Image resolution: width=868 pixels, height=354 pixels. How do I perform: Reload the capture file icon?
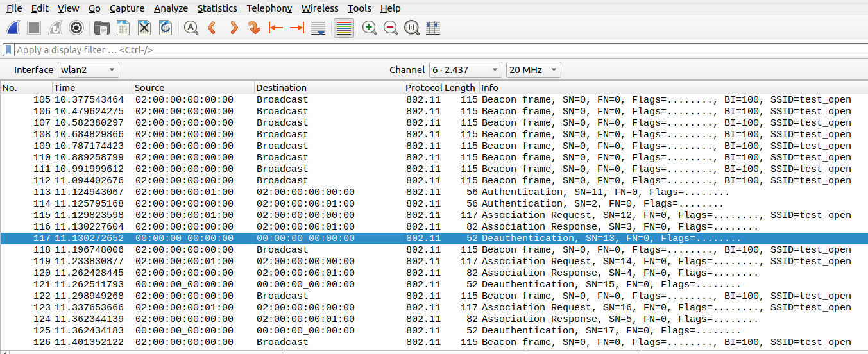point(165,28)
